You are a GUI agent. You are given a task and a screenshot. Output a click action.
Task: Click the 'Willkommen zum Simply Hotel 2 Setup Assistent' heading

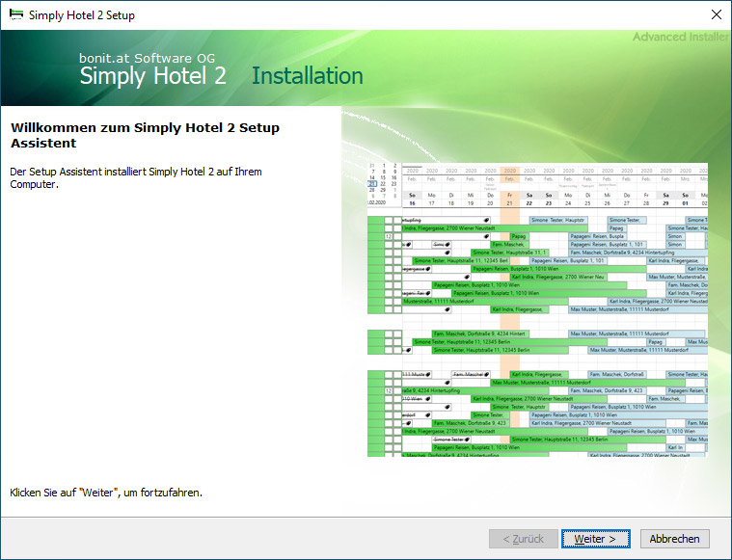tap(146, 135)
